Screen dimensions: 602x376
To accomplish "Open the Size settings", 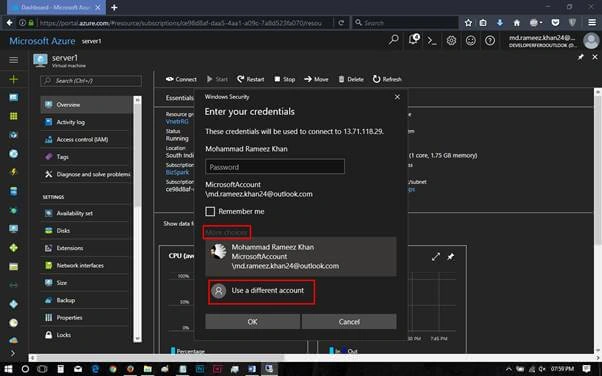I will pos(86,283).
